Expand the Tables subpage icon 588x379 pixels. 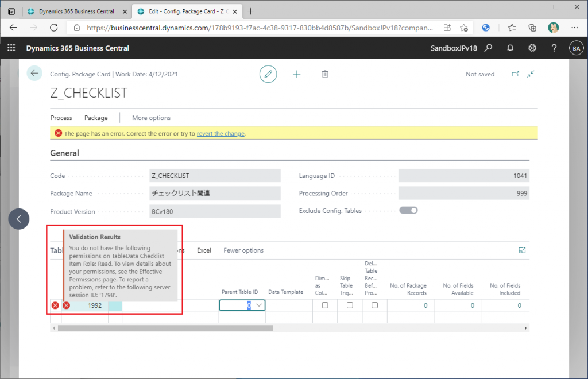[x=522, y=250]
